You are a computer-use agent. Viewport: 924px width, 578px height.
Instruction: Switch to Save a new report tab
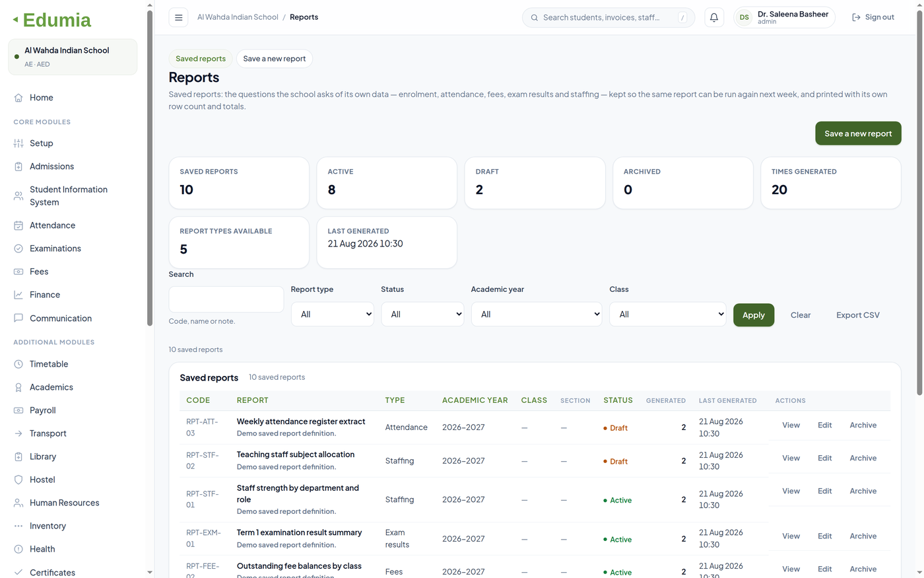coord(275,59)
